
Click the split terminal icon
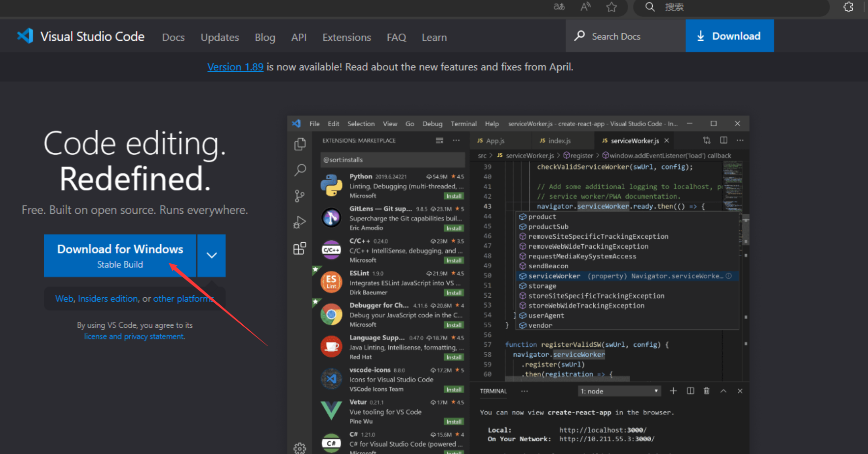tap(690, 391)
